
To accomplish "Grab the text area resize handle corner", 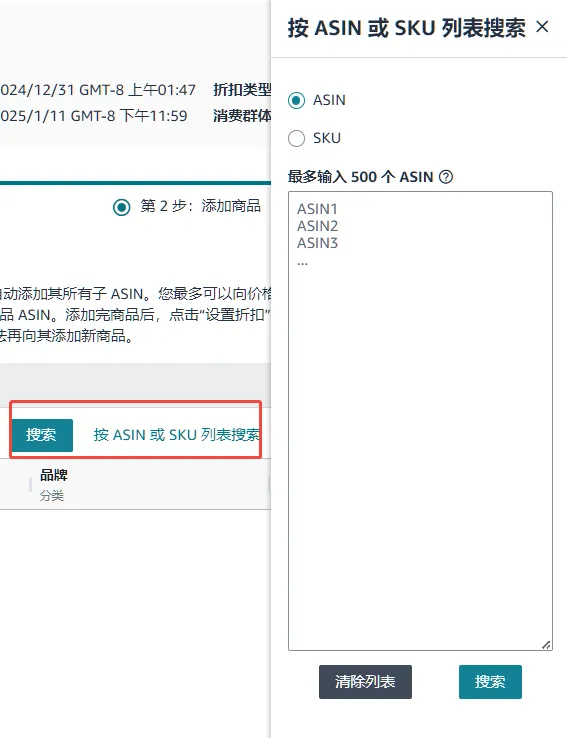I will coord(546,645).
